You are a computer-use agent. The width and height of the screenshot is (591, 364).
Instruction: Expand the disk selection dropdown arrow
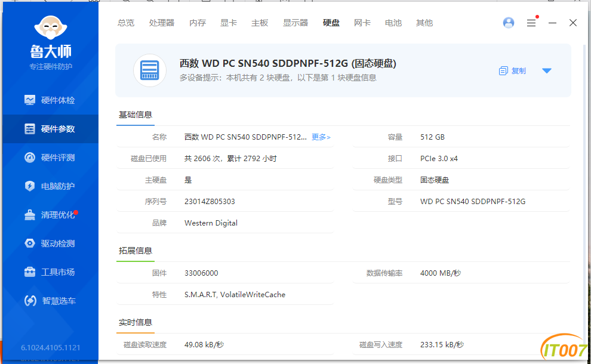[546, 71]
